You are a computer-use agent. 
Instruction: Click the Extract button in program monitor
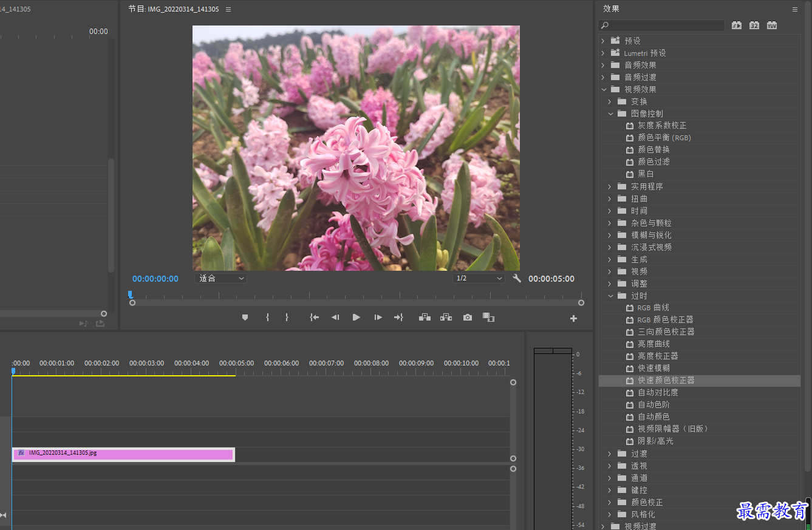tap(446, 318)
